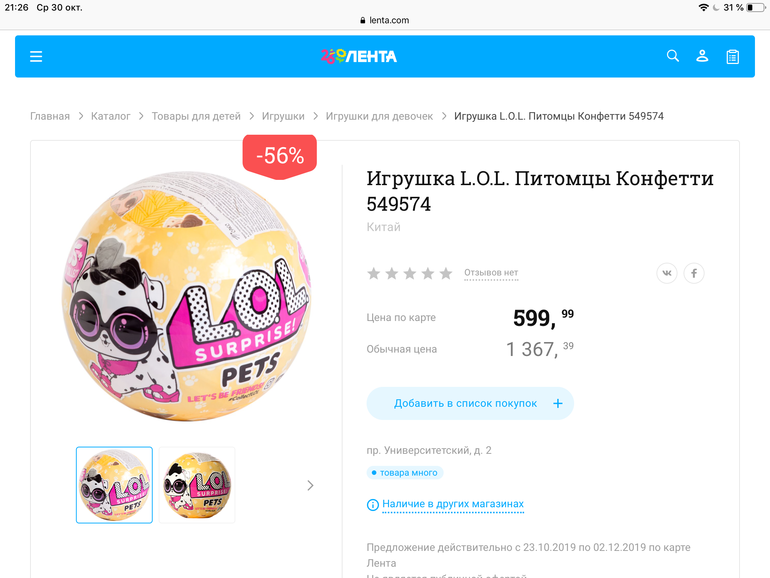
Task: Open Каталог breadcrumb link
Action: [x=111, y=116]
